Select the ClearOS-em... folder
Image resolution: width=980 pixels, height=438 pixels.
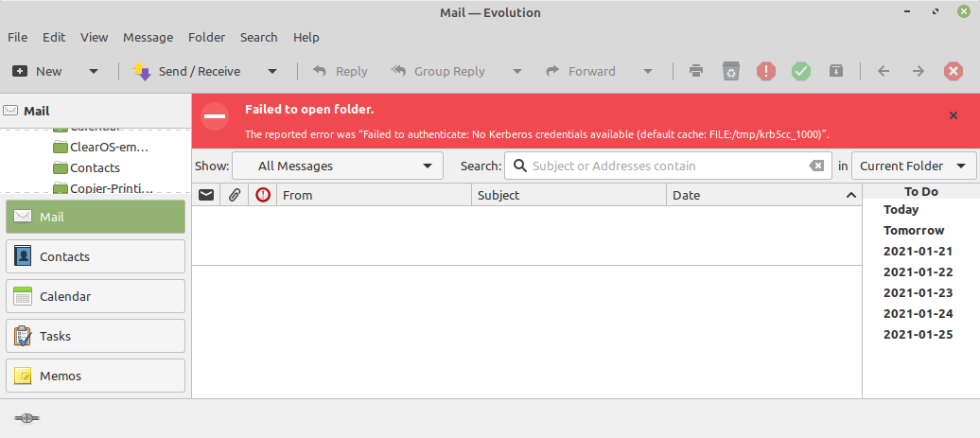click(x=101, y=149)
